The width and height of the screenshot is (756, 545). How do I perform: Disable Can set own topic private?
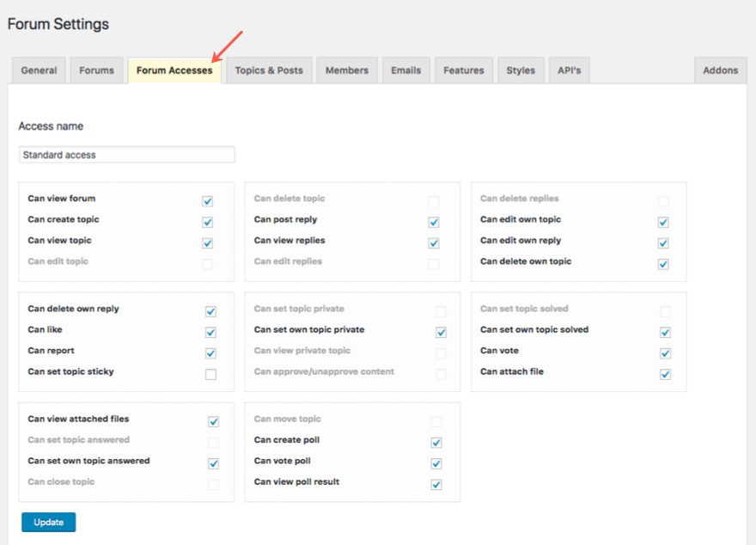coord(441,332)
